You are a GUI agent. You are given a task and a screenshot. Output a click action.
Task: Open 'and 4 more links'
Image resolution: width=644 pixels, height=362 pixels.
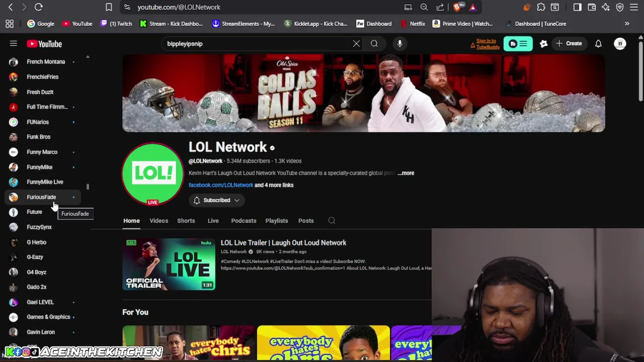(x=274, y=185)
